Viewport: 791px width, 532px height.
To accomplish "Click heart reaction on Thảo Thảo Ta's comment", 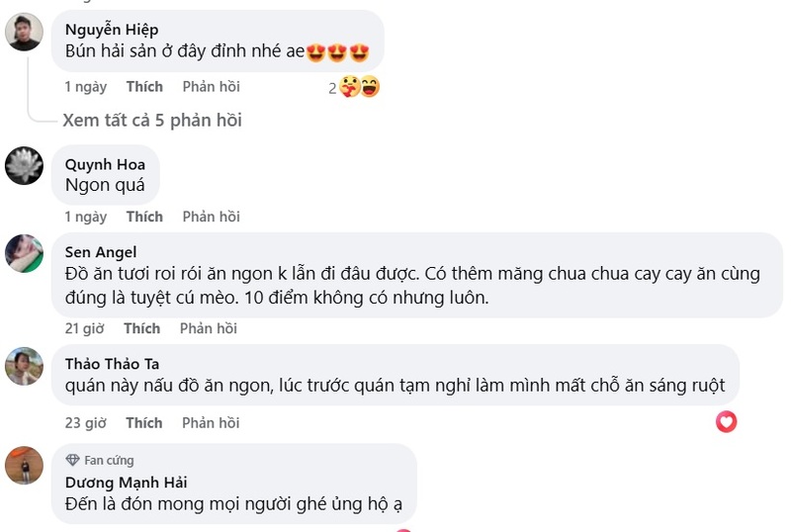I will click(727, 422).
